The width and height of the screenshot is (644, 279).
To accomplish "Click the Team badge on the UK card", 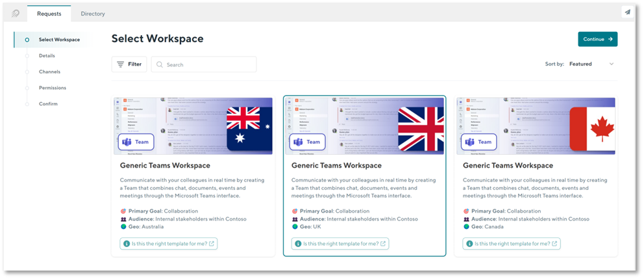I will point(306,142).
